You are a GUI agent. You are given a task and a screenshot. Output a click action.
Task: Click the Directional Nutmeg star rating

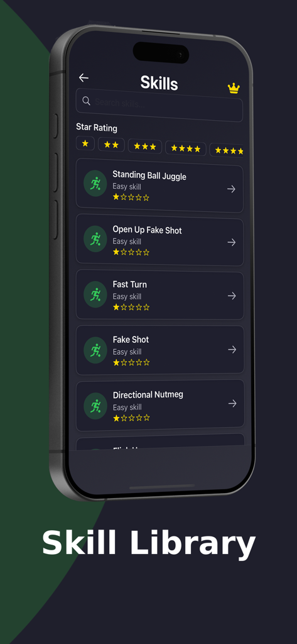131,418
